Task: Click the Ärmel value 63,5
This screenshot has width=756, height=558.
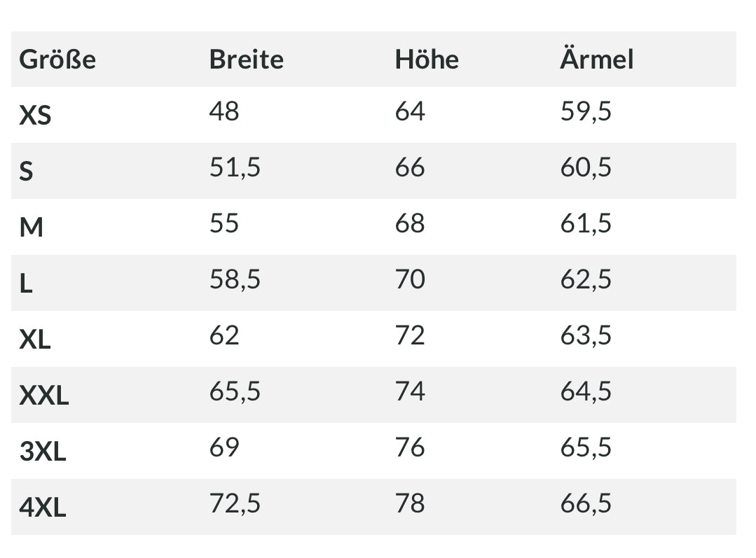Action: [x=586, y=335]
